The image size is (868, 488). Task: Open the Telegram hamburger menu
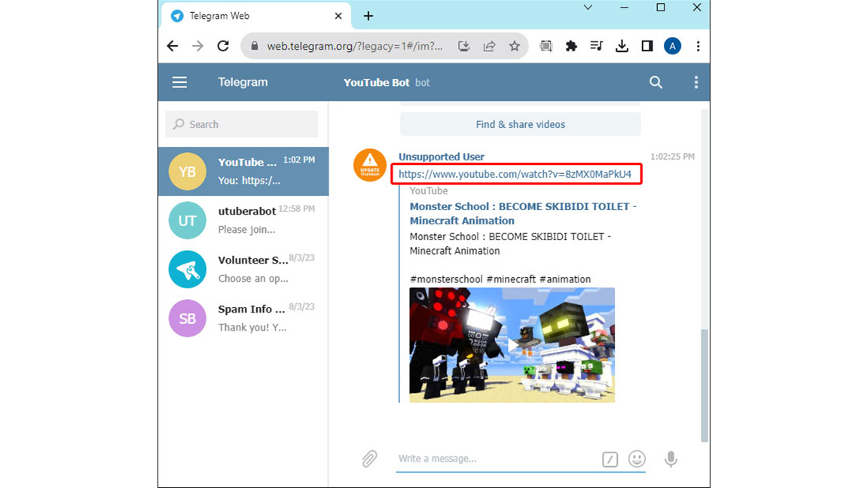tap(179, 82)
